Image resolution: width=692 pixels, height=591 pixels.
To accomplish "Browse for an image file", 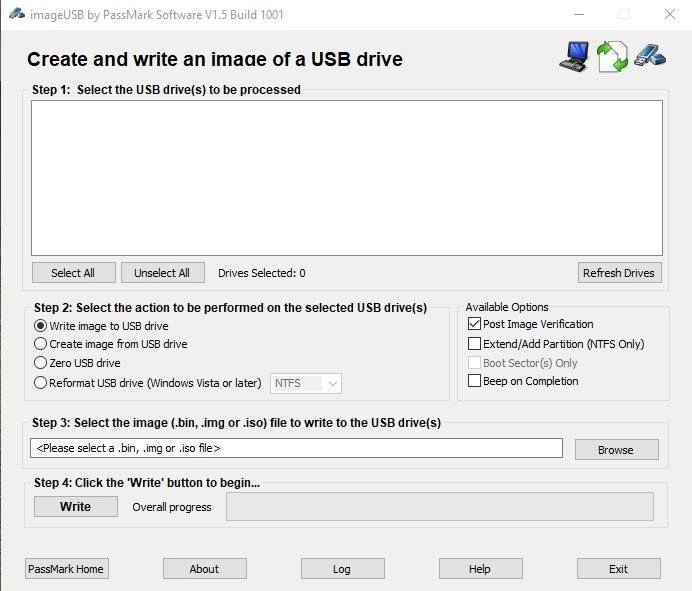I will tap(617, 449).
